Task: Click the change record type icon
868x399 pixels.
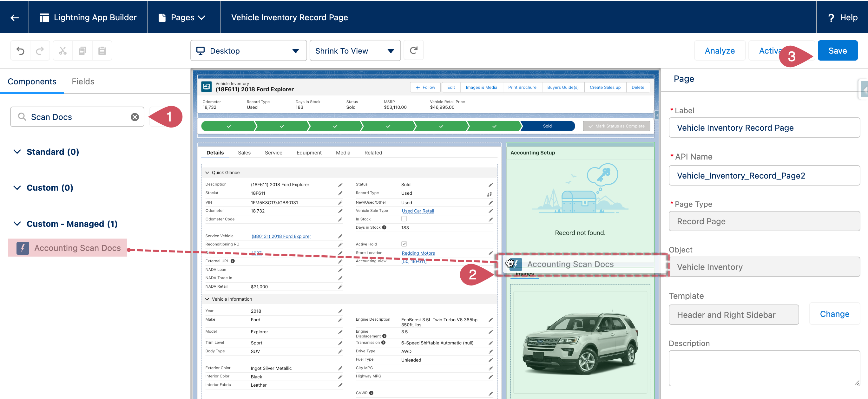Action: (x=489, y=194)
